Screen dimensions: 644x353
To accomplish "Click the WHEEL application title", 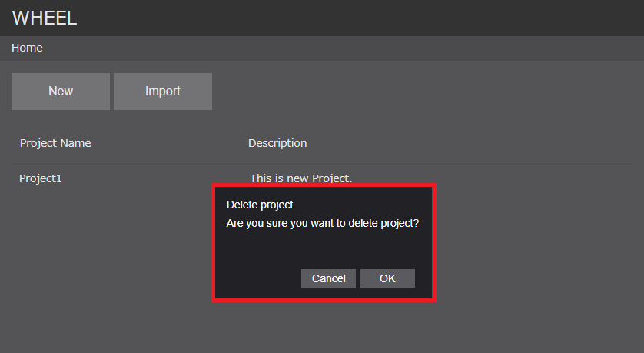I will click(x=45, y=18).
